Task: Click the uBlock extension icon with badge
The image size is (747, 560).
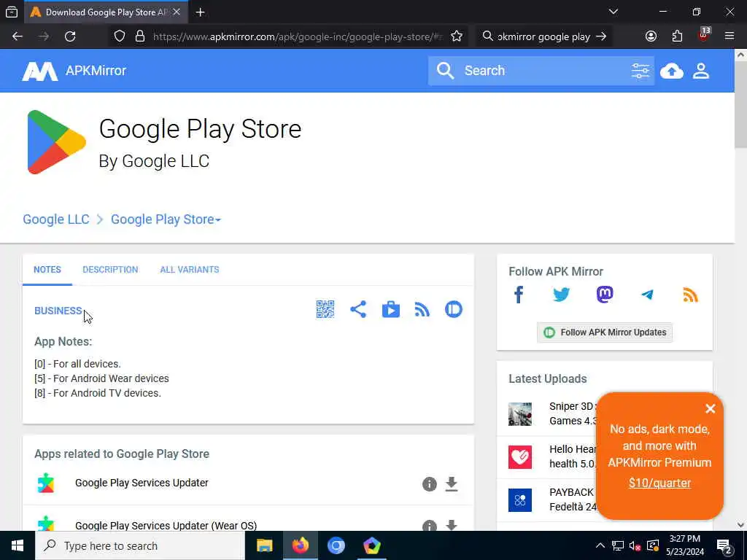Action: click(704, 35)
